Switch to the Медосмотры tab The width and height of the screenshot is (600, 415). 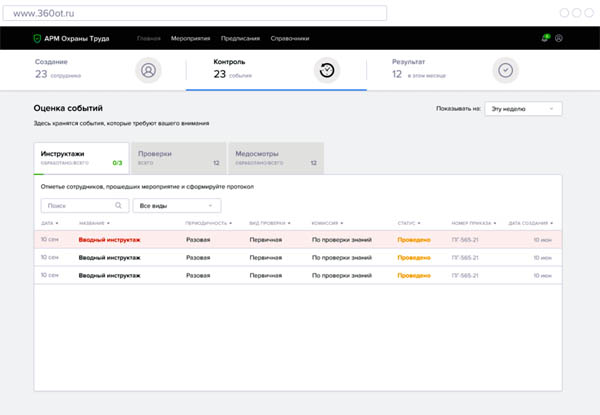[276, 157]
